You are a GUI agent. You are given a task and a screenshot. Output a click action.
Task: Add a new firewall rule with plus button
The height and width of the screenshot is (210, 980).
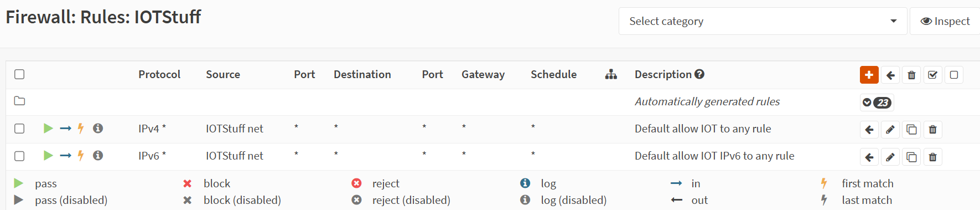(x=869, y=75)
